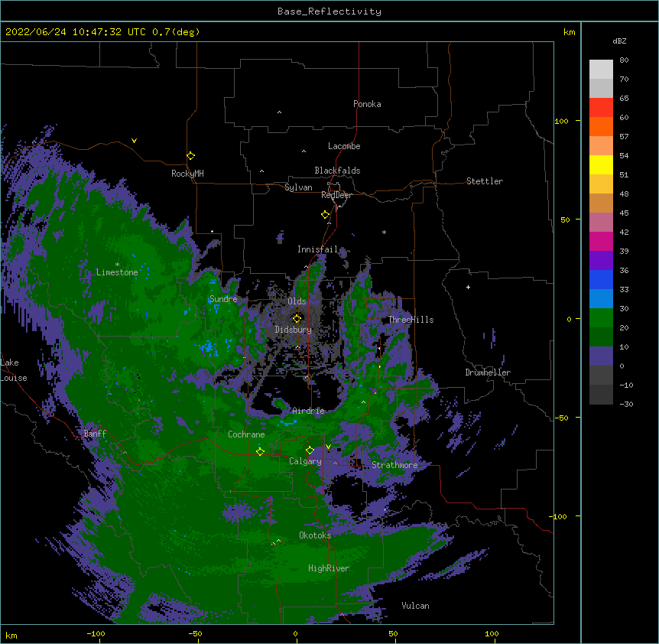This screenshot has height=644, width=659.
Task: Click the ThreeHills town label
Action: [411, 320]
